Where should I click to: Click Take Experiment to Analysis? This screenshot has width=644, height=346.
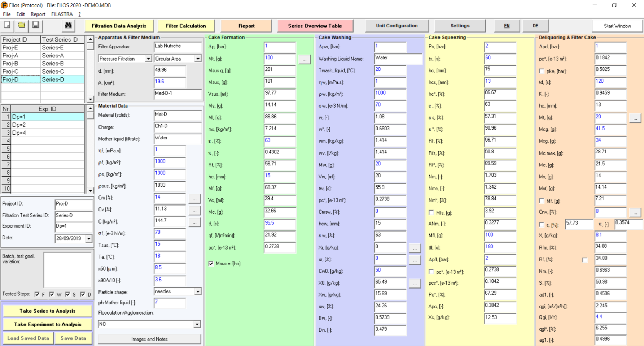pyautogui.click(x=47, y=324)
